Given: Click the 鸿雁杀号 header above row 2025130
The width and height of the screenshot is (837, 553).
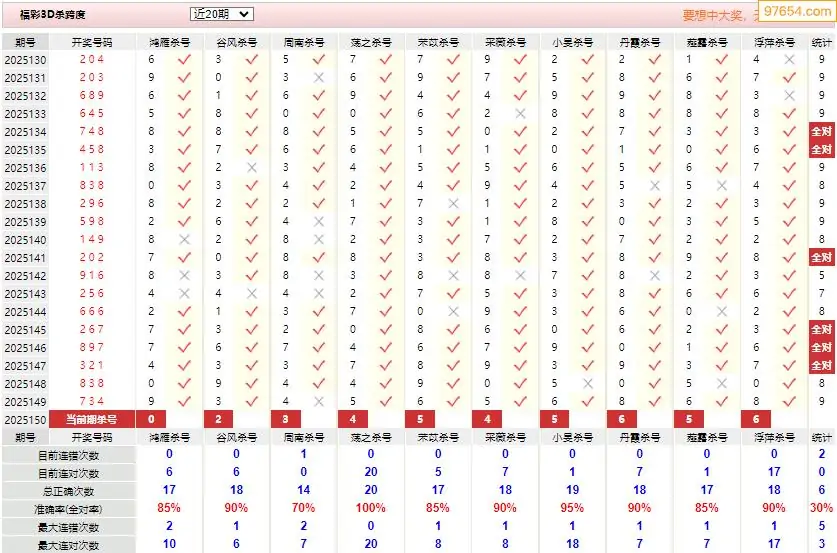Looking at the screenshot, I should (x=170, y=42).
